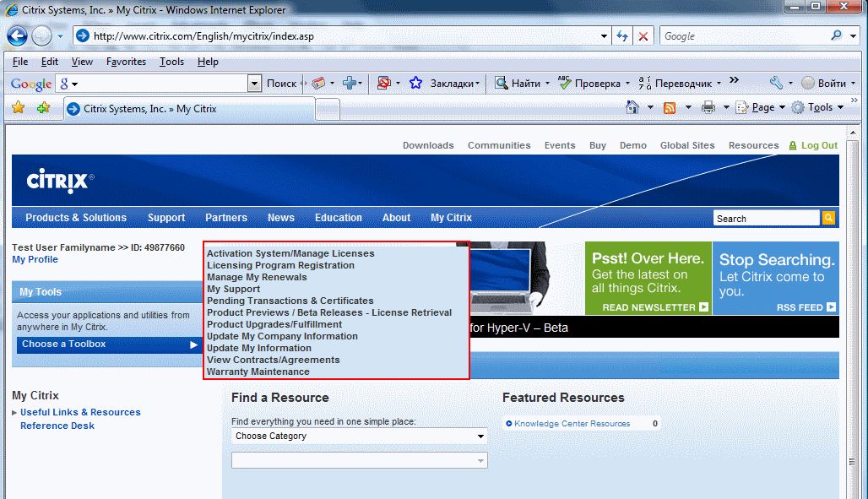The width and height of the screenshot is (868, 499).
Task: Open the Favorites menu in menu bar
Action: (126, 62)
